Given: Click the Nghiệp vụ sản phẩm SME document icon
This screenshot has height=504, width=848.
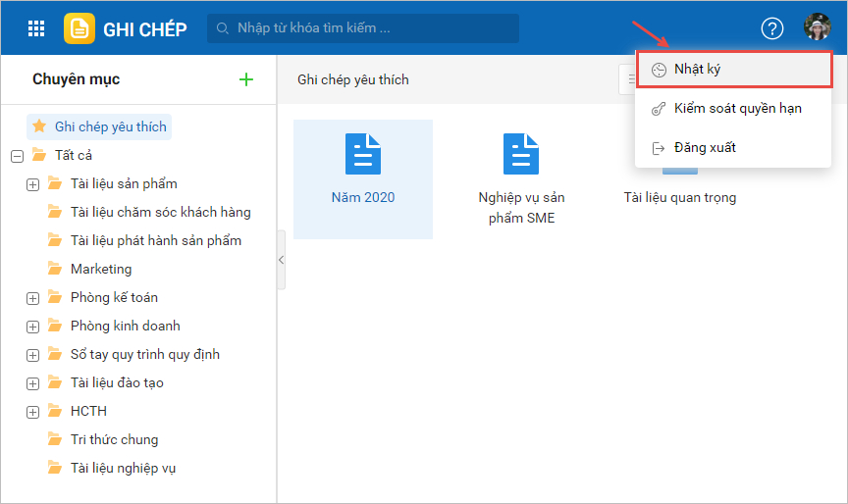Looking at the screenshot, I should pyautogui.click(x=521, y=154).
